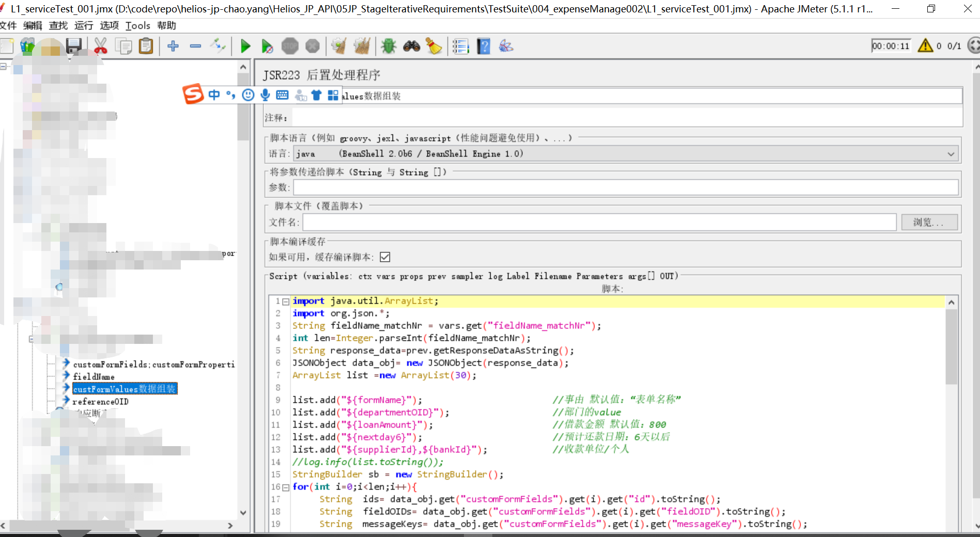Open the 编辑 menu

[x=33, y=25]
